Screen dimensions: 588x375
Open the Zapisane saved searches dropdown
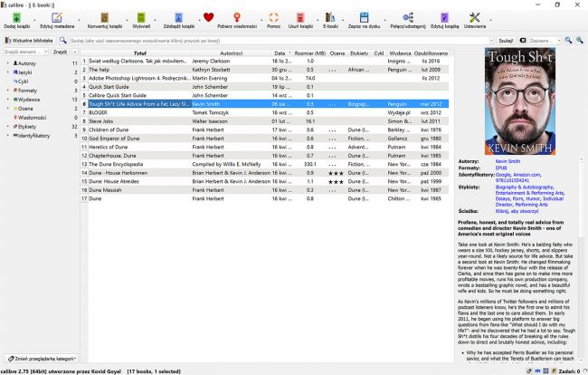559,41
